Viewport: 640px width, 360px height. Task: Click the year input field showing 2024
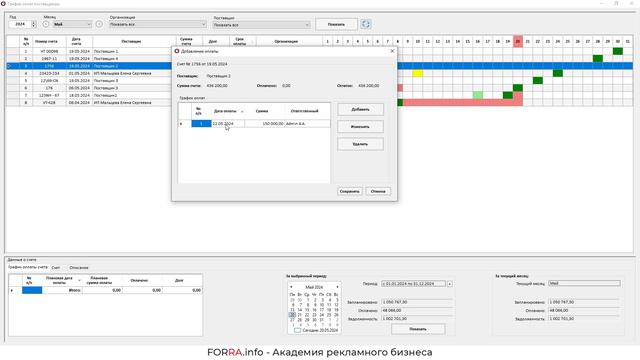point(20,24)
